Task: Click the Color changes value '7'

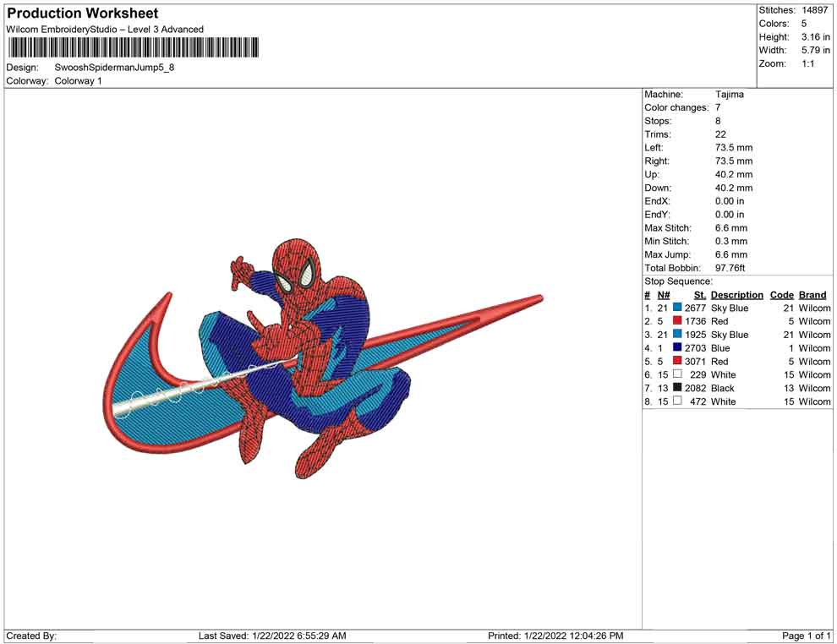Action: click(718, 108)
